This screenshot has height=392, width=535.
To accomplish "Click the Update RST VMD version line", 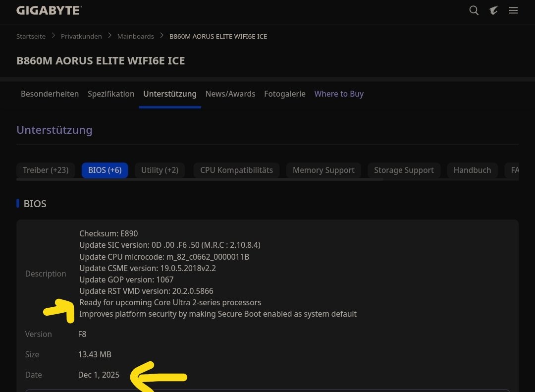I will [146, 291].
